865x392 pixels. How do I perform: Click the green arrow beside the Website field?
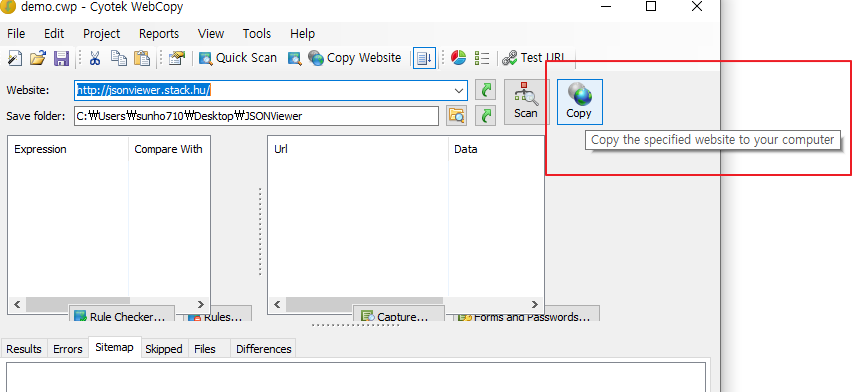[x=485, y=90]
